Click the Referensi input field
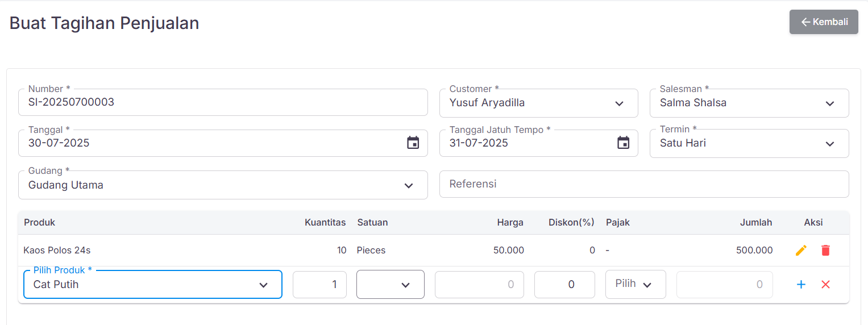868x325 pixels. tap(643, 184)
